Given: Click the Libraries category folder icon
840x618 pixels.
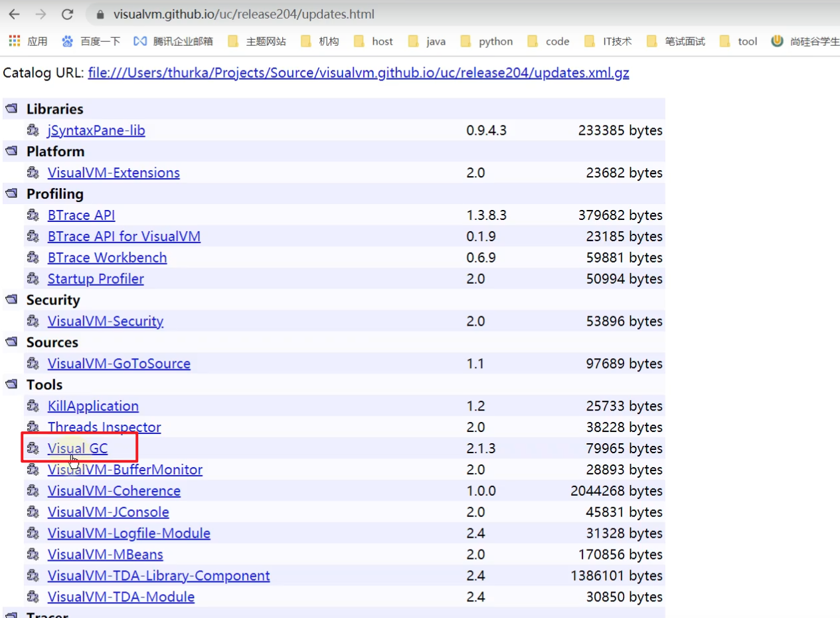Looking at the screenshot, I should point(11,109).
